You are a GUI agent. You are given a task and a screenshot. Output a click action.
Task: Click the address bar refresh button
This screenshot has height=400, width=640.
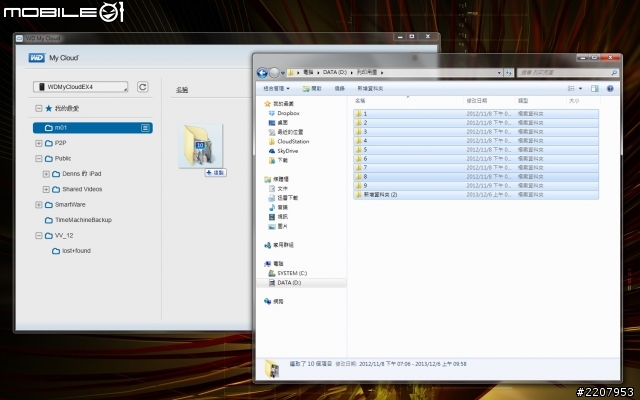509,73
